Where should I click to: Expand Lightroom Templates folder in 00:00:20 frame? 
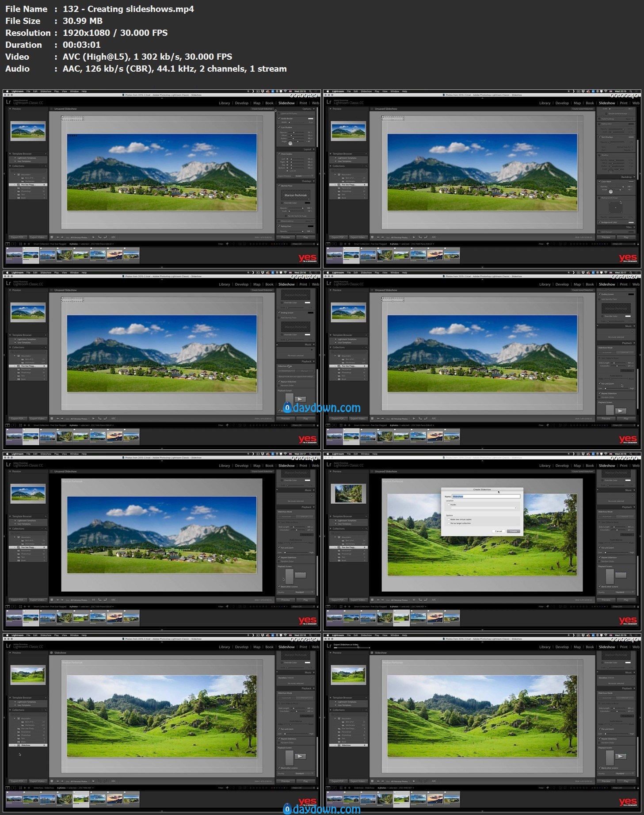point(15,158)
